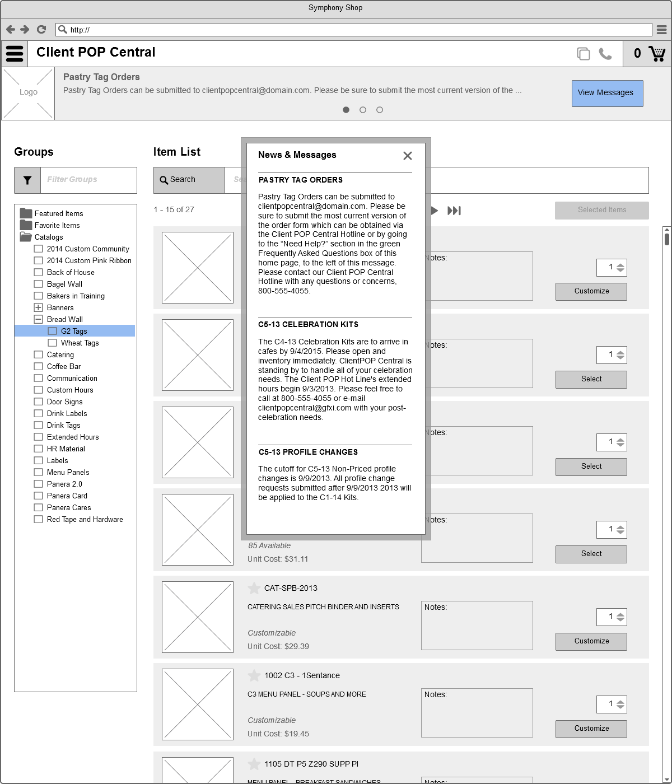Screen dimensions: 672x784
Task: Open the shopping cart
Action: [657, 54]
